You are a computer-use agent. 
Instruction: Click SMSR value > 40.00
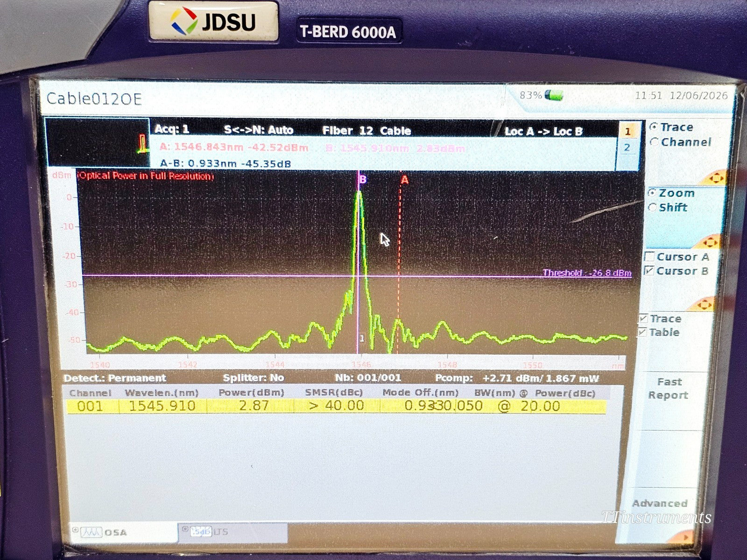[x=337, y=406]
